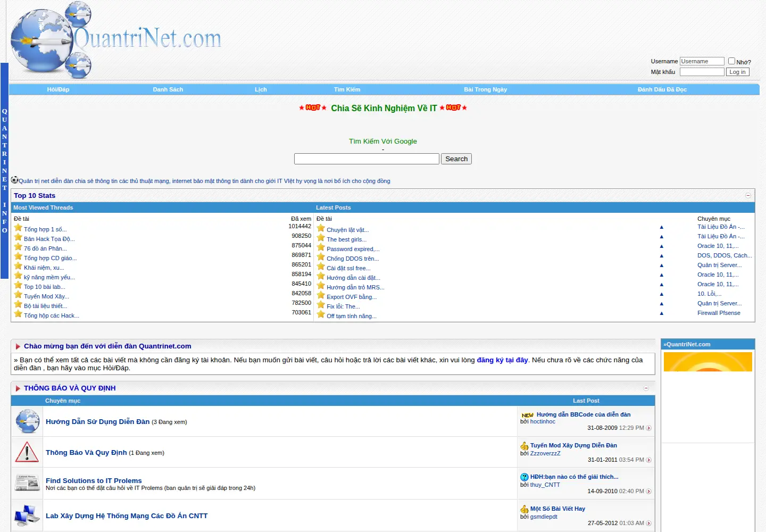Open the Top 10 Stats title link
This screenshot has height=532, width=766.
(35, 196)
